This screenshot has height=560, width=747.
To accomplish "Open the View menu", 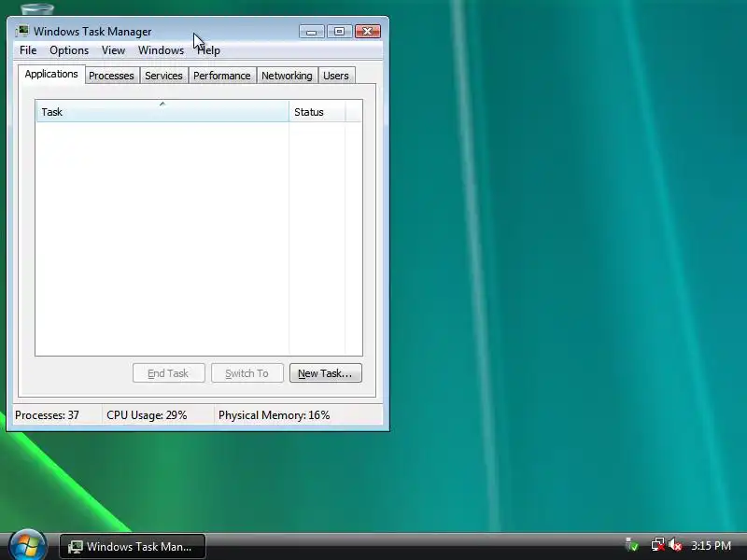I will (113, 50).
